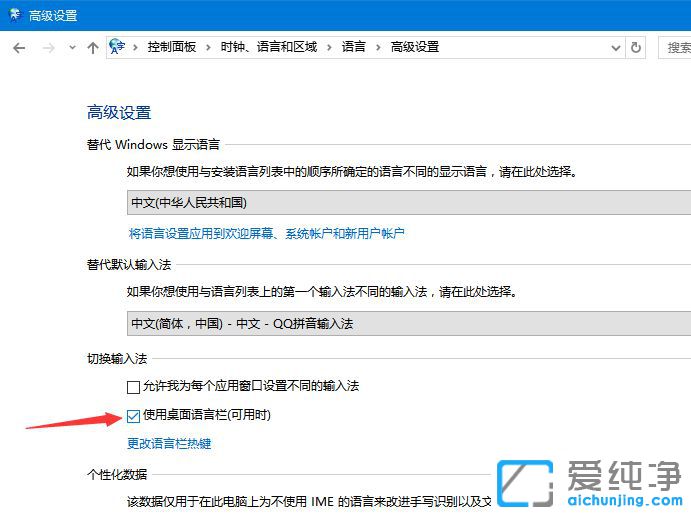This screenshot has width=691, height=513.
Task: Open 语言 breadcrumb
Action: click(353, 47)
